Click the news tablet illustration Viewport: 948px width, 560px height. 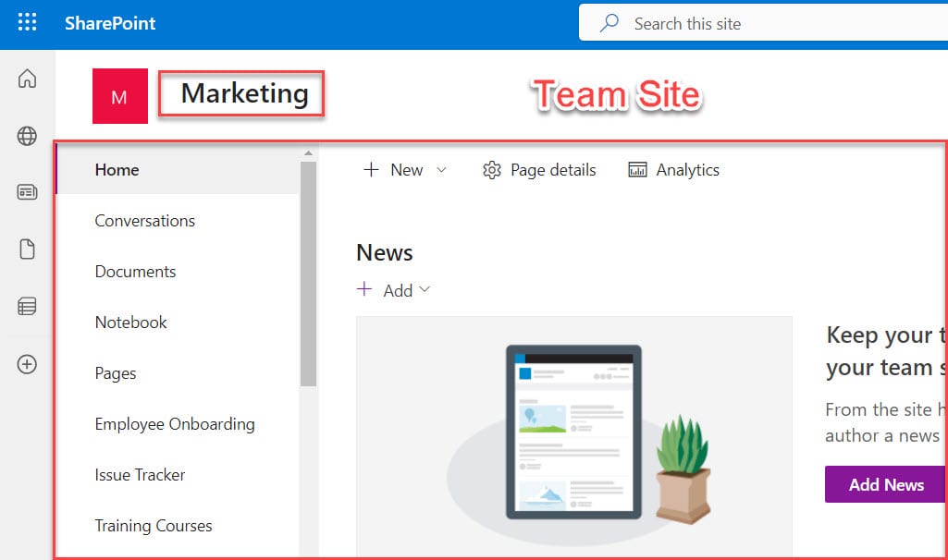point(574,433)
